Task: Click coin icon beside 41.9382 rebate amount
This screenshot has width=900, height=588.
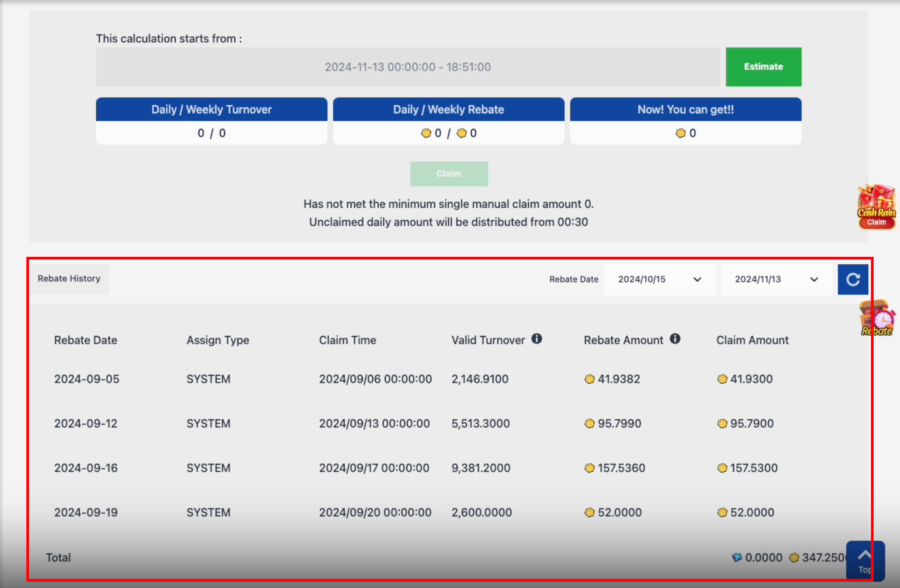Action: coord(589,379)
